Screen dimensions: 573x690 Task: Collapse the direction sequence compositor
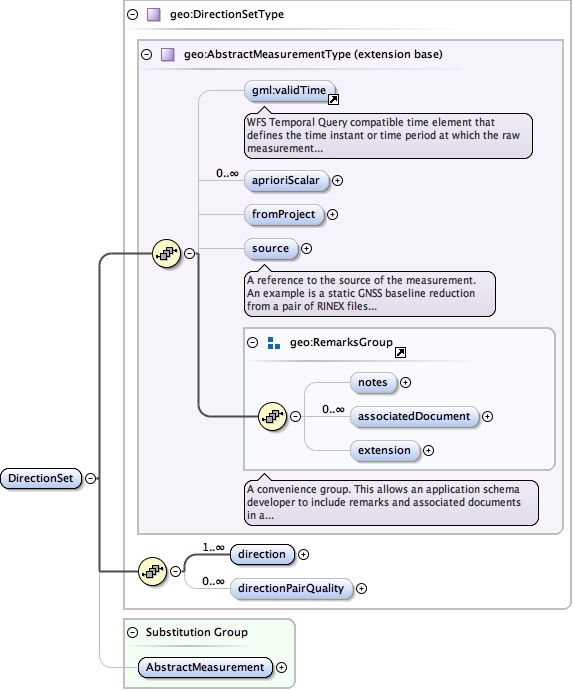coord(175,572)
